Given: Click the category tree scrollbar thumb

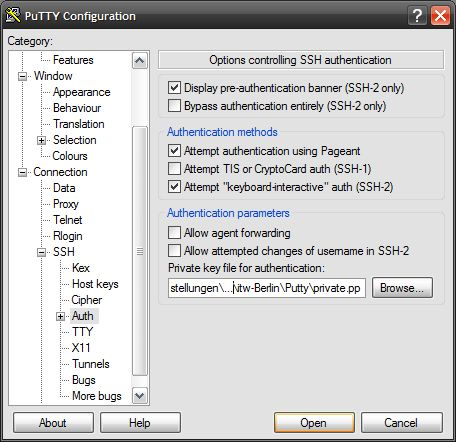Looking at the screenshot, I should (140, 251).
